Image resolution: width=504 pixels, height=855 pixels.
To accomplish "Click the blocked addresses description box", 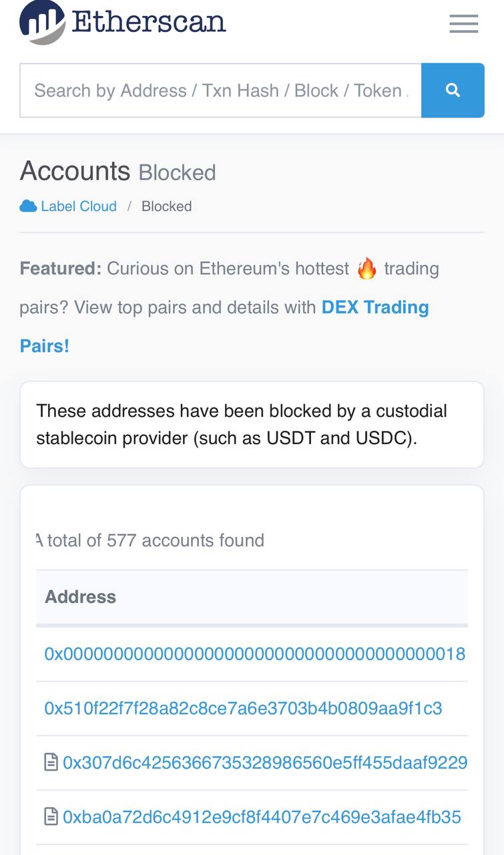I will (x=252, y=425).
